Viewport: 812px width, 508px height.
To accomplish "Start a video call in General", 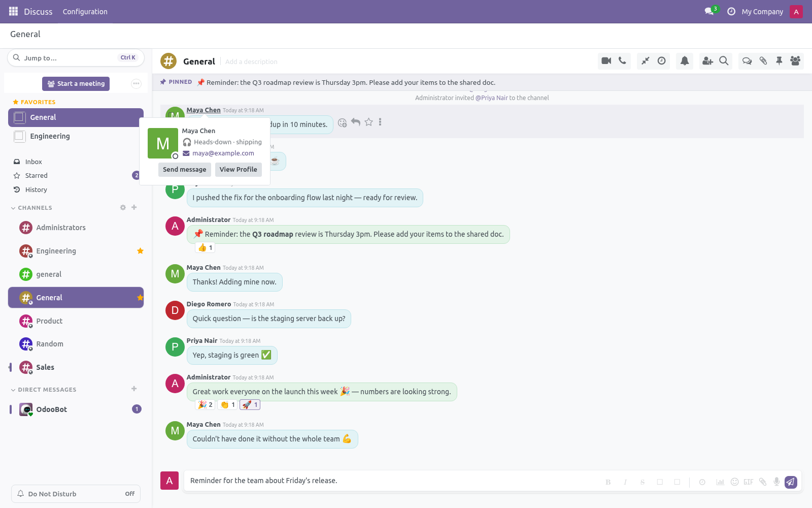I will (606, 61).
